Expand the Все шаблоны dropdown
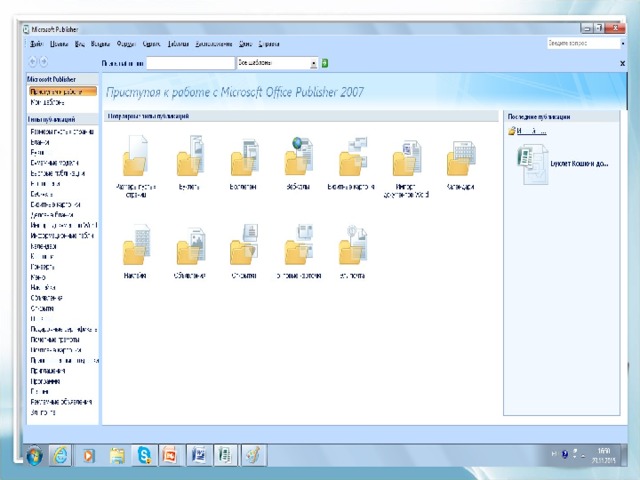This screenshot has height=480, width=640. 313,63
